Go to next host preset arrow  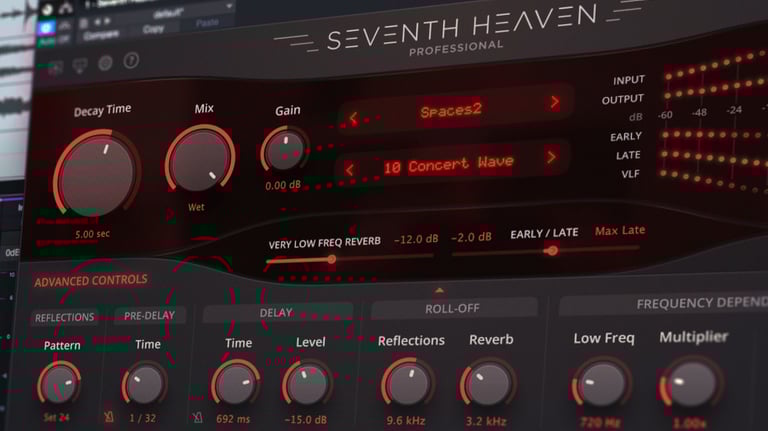107,21
